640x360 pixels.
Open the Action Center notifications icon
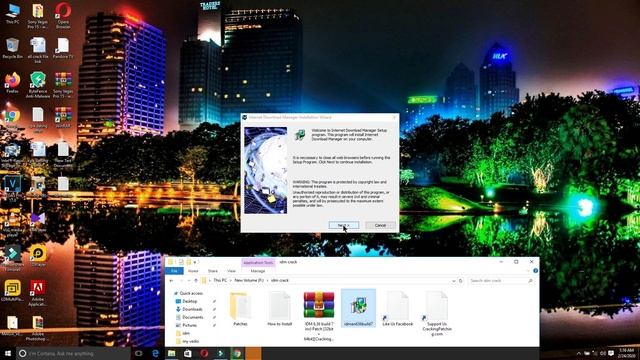(x=611, y=353)
